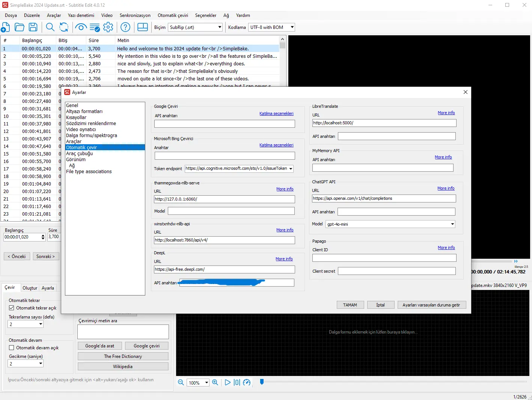Select Video oynatıcı settings category
The height and width of the screenshot is (400, 532).
coord(81,130)
